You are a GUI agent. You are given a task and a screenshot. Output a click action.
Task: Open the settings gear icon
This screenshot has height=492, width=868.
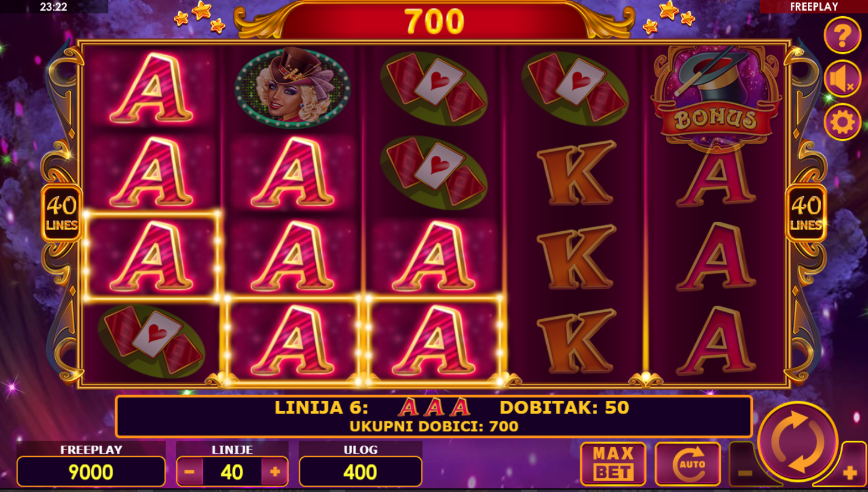[842, 122]
